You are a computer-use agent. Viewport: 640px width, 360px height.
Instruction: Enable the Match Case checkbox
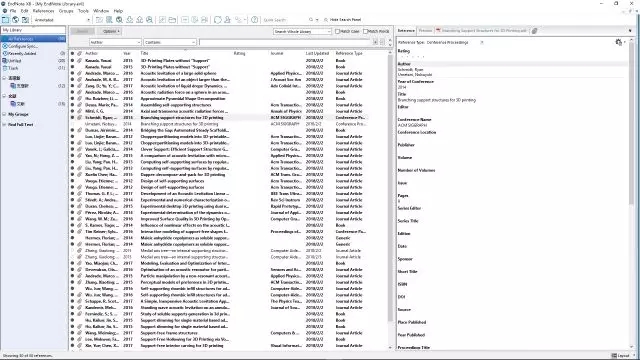[337, 31]
